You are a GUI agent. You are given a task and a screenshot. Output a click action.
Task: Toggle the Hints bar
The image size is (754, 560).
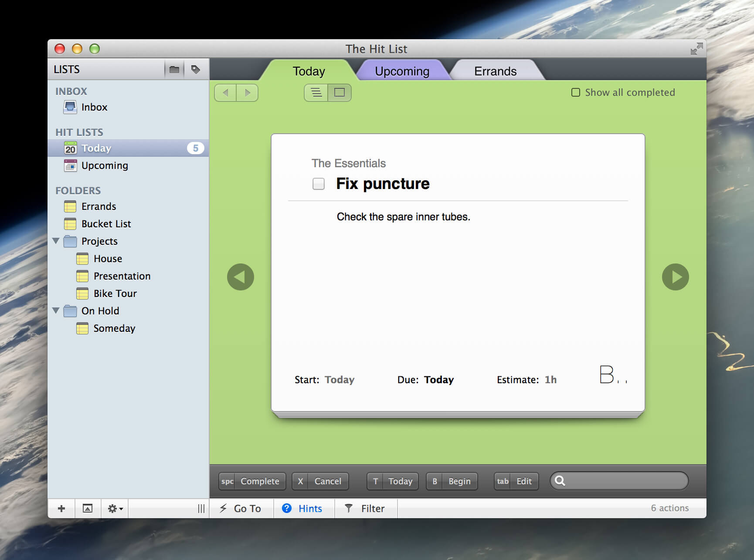[303, 508]
